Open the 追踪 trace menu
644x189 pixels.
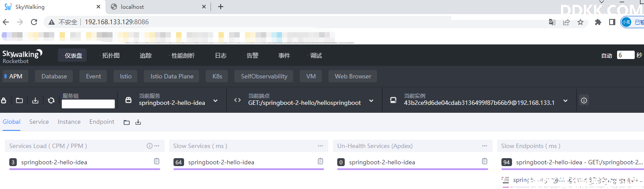point(146,56)
